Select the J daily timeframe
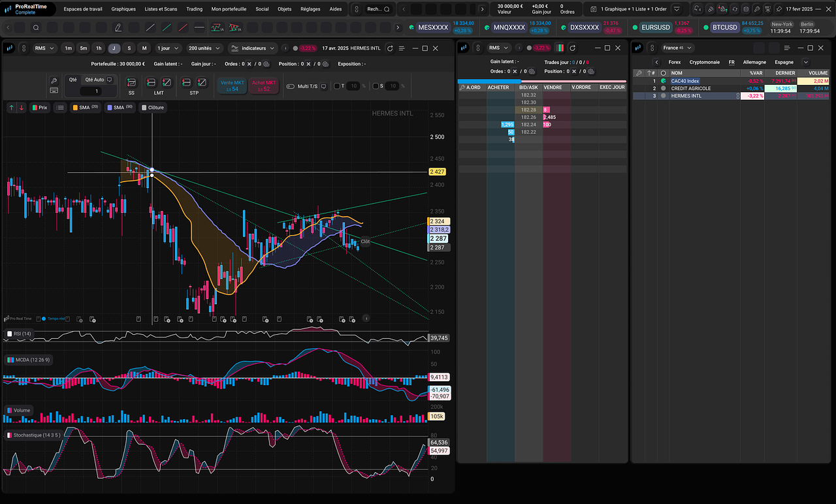836x504 pixels. tap(114, 48)
